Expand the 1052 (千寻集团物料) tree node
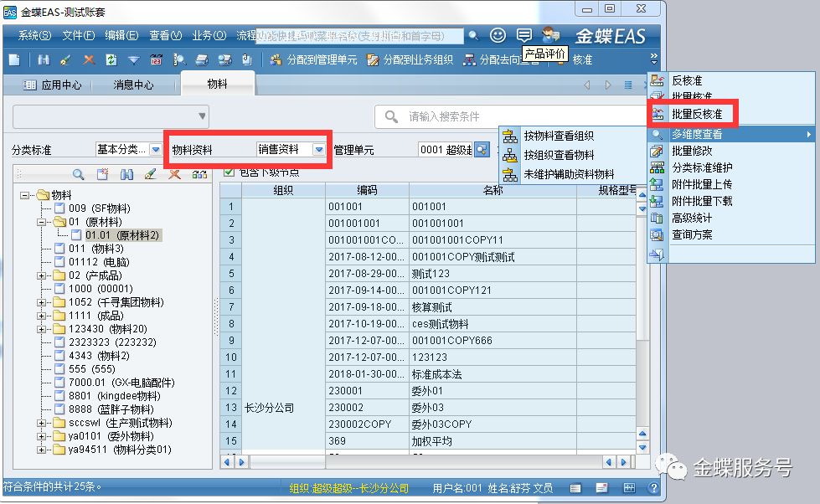 coord(41,302)
